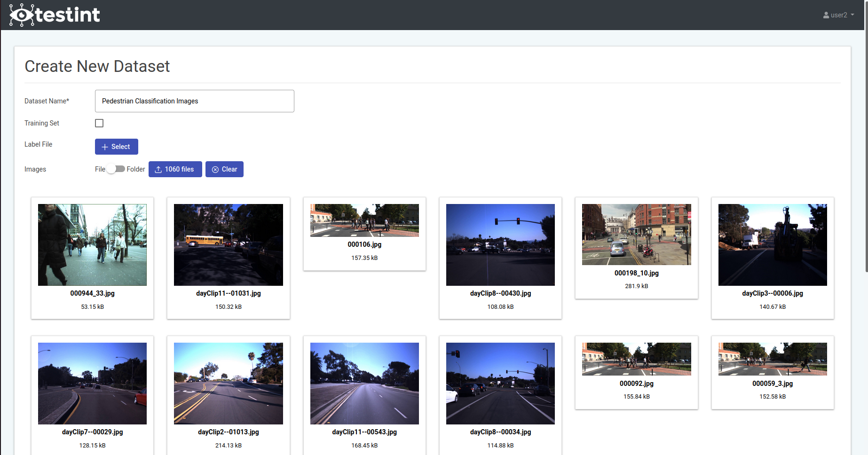Edit the Dataset Name input field
Screen dimensions: 868x455
click(194, 101)
